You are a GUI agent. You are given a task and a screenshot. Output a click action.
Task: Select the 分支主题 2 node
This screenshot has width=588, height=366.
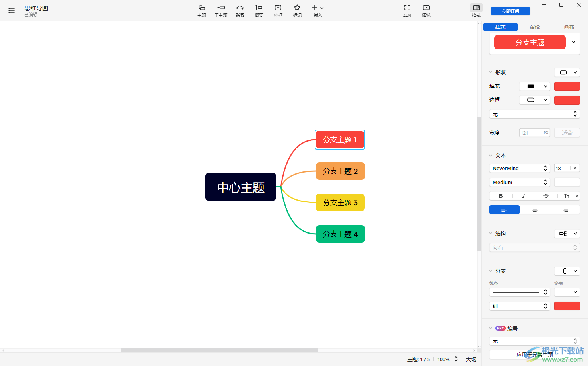tap(340, 171)
